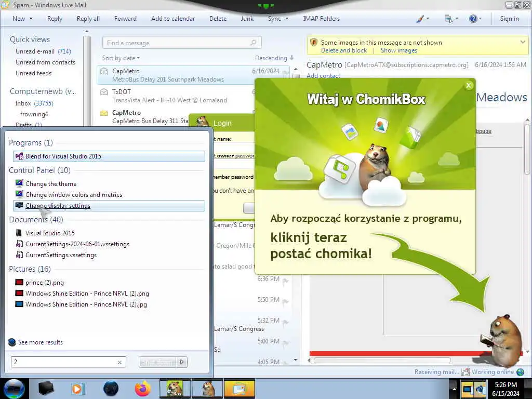Mark message as Junk

pyautogui.click(x=247, y=19)
